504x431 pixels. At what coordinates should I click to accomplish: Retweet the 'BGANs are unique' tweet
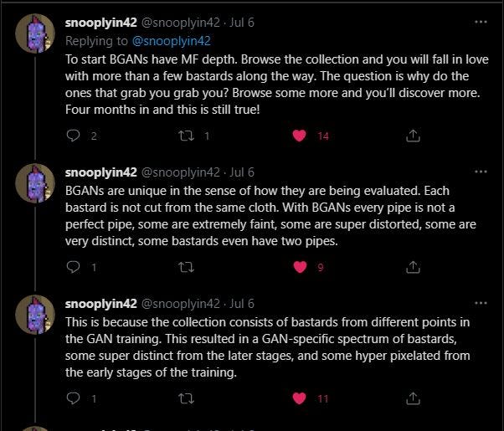[x=187, y=268]
